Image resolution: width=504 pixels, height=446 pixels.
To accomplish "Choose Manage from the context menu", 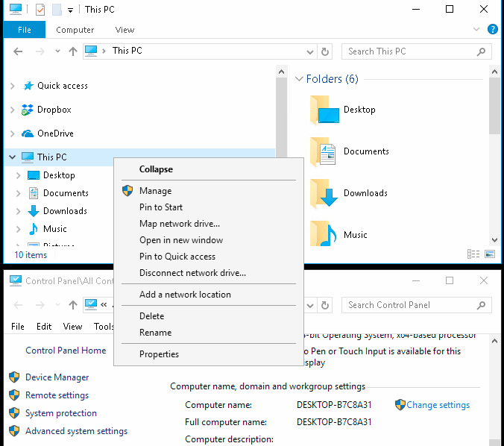I will pyautogui.click(x=155, y=191).
